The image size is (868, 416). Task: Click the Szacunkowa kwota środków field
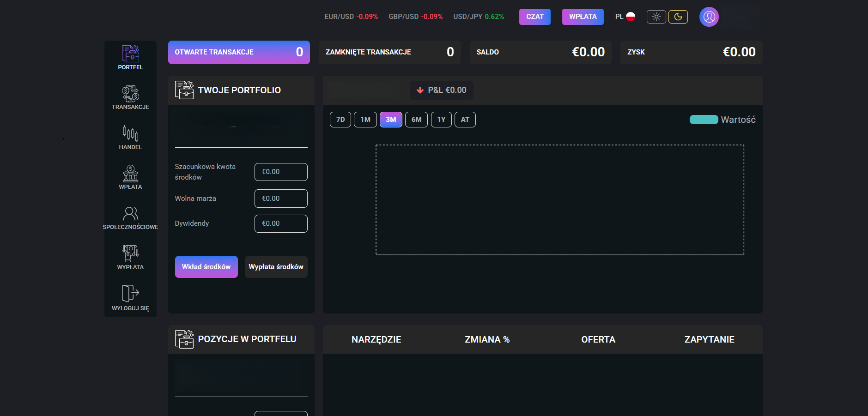click(x=281, y=172)
